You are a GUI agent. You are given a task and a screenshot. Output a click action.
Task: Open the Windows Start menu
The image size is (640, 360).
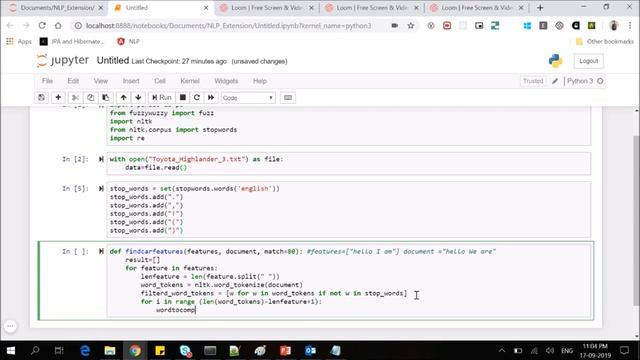pos(11,351)
